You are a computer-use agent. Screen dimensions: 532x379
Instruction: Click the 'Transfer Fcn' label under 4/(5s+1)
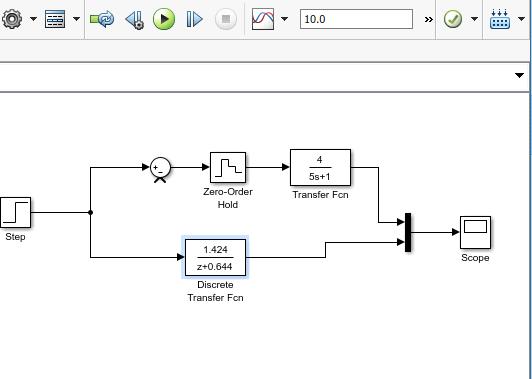tap(320, 195)
